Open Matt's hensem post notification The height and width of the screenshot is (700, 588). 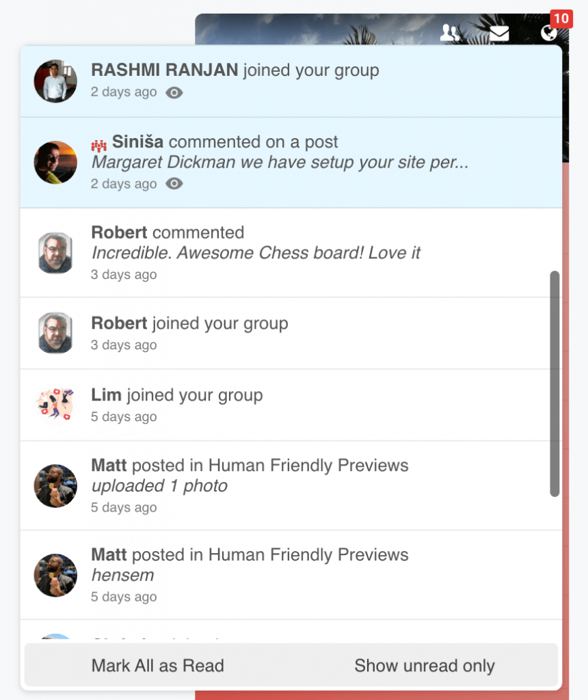coord(285,575)
